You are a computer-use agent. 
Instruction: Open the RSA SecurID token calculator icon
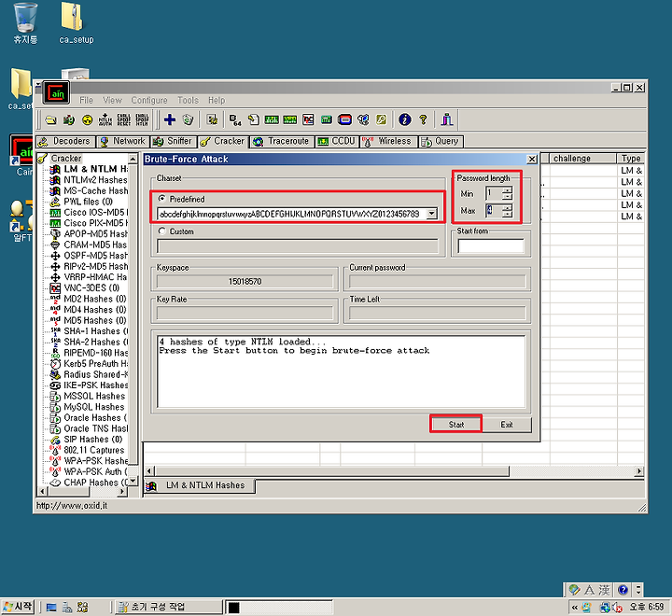(344, 119)
